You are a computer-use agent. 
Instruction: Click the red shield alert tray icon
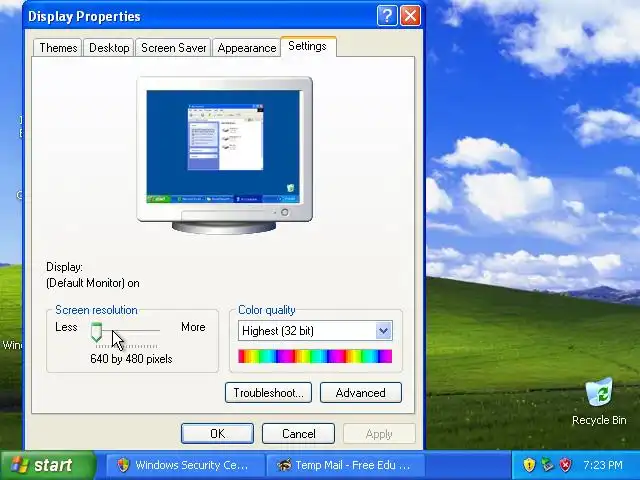[566, 465]
